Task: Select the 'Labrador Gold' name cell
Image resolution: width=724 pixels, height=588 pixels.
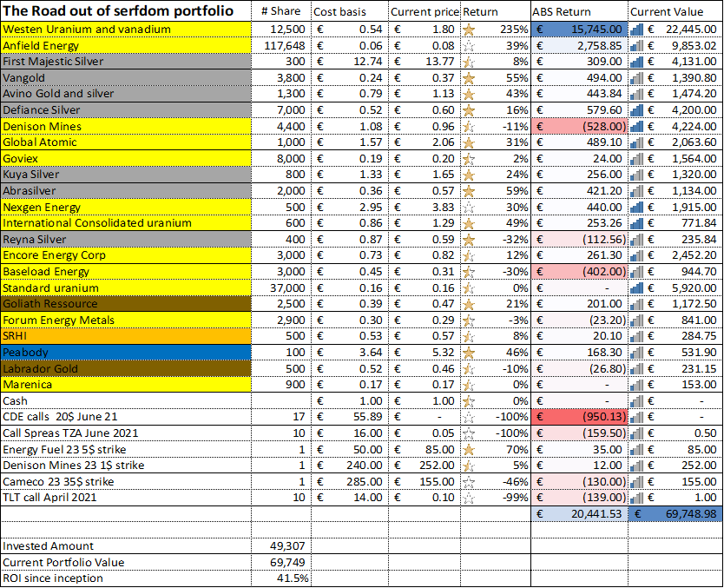Action: point(126,368)
